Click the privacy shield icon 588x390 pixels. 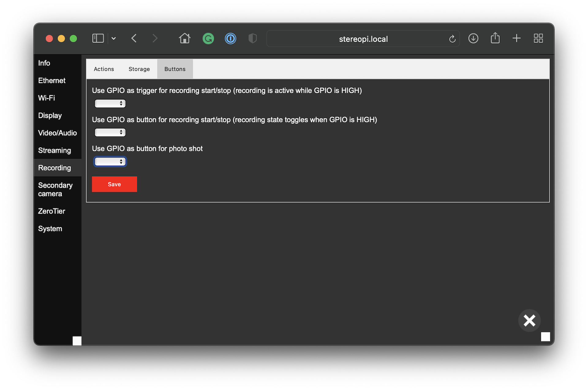click(x=252, y=39)
